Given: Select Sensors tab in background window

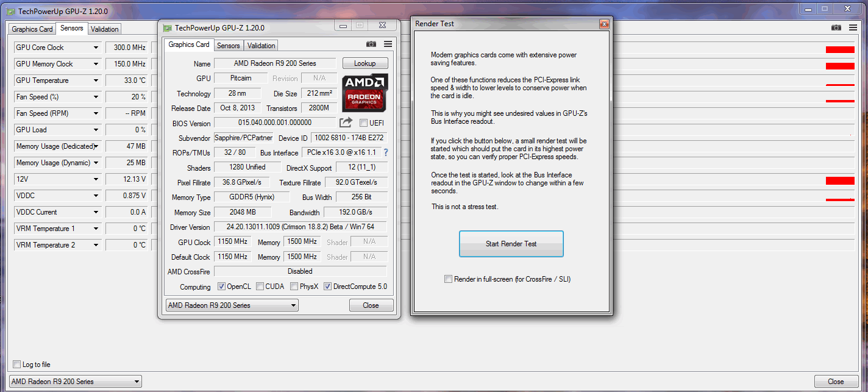Looking at the screenshot, I should 72,28.
